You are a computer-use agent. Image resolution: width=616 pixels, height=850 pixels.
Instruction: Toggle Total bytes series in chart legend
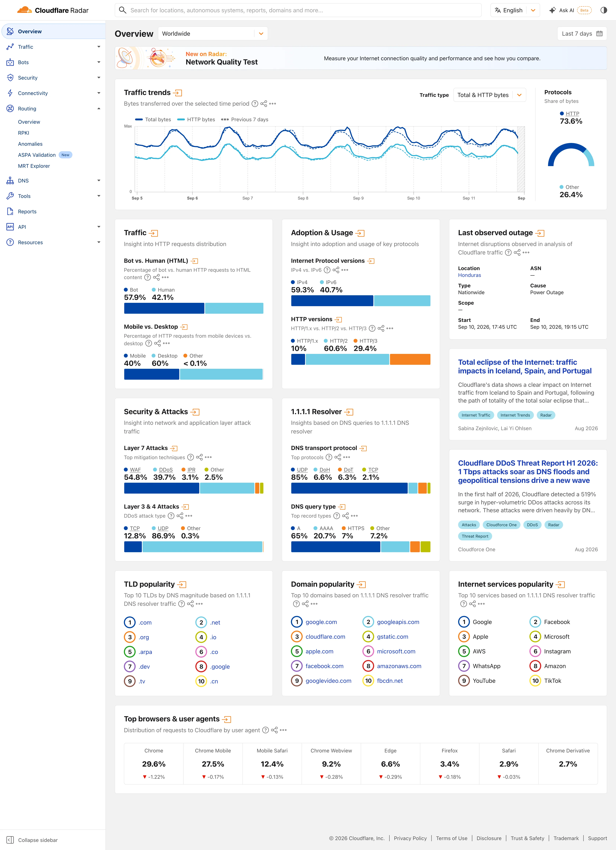[x=153, y=120]
